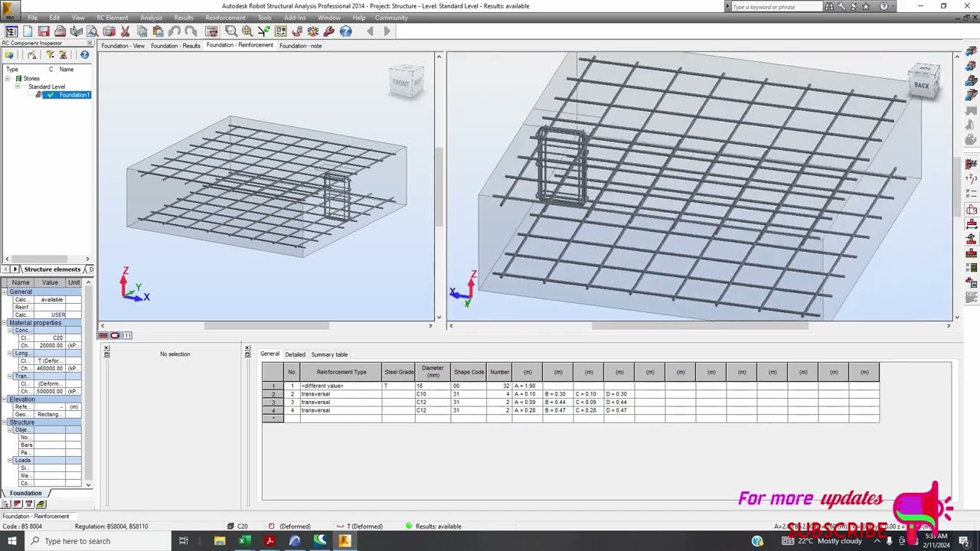Open the Reinforcement menu
980x551 pixels.
point(225,18)
